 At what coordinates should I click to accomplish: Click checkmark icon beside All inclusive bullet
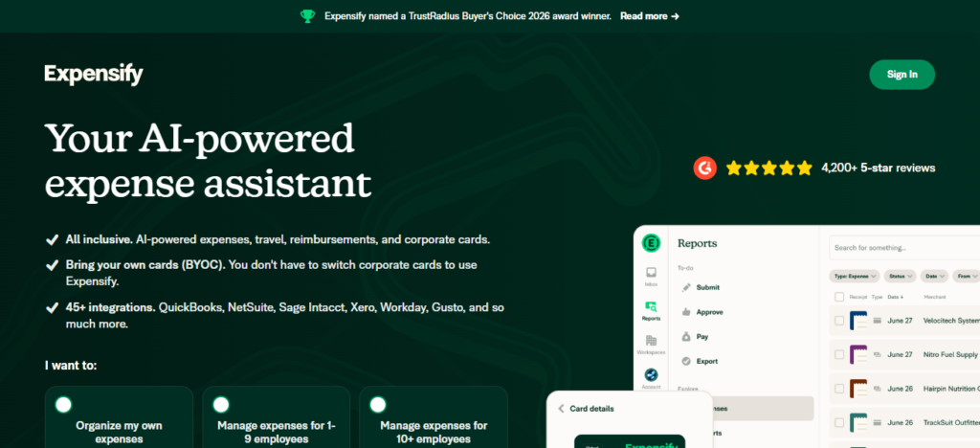[52, 240]
